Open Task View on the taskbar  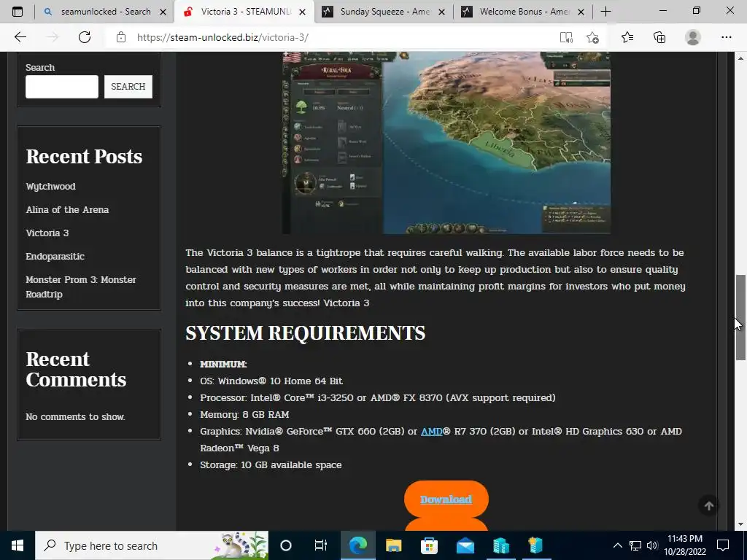(x=321, y=545)
